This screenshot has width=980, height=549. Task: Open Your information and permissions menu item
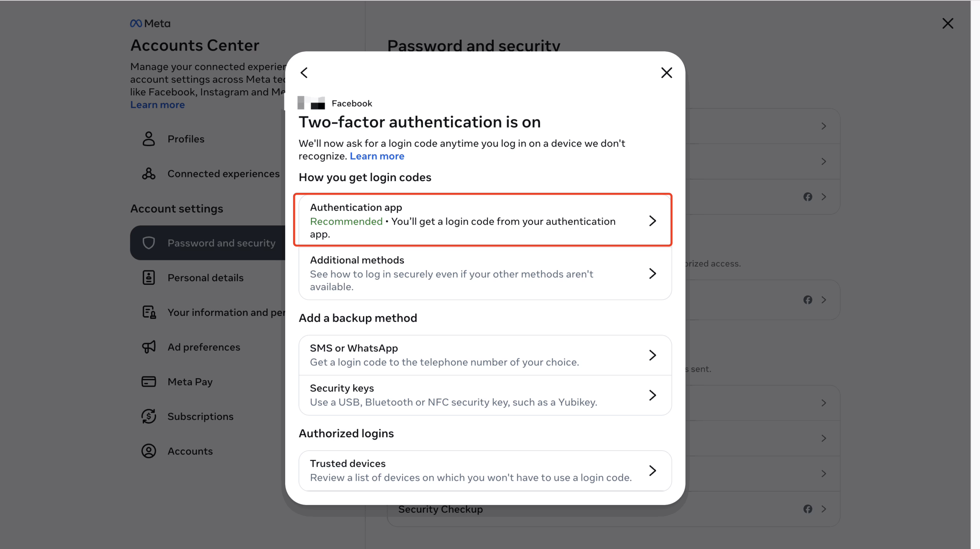tap(226, 312)
